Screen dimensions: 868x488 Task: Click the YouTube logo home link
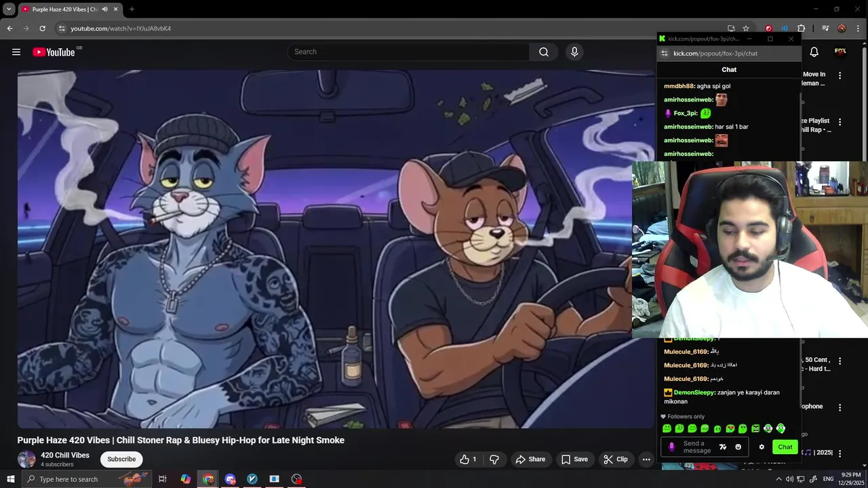tap(54, 52)
